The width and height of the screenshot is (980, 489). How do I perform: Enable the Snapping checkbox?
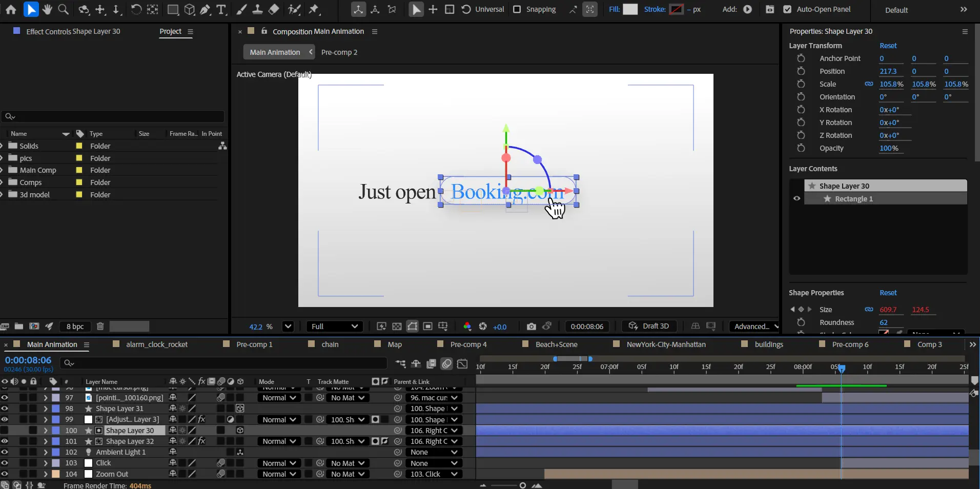pyautogui.click(x=517, y=9)
